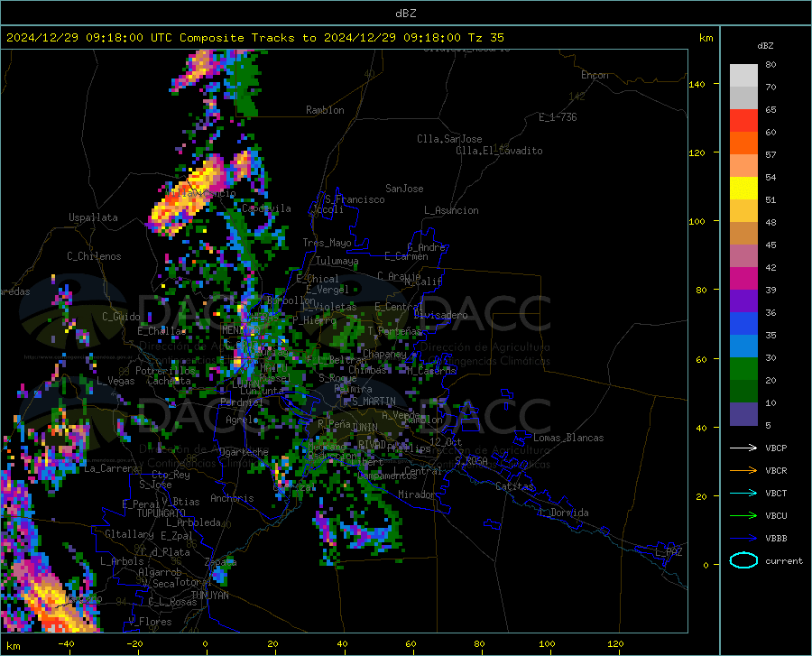Click the 'VBBB' legend label
The image size is (812, 656).
click(776, 539)
